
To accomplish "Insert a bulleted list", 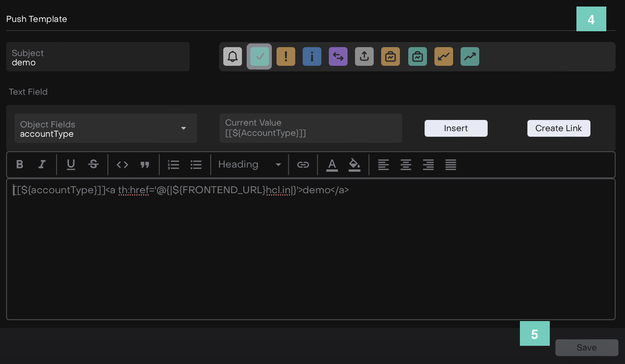I will click(196, 164).
